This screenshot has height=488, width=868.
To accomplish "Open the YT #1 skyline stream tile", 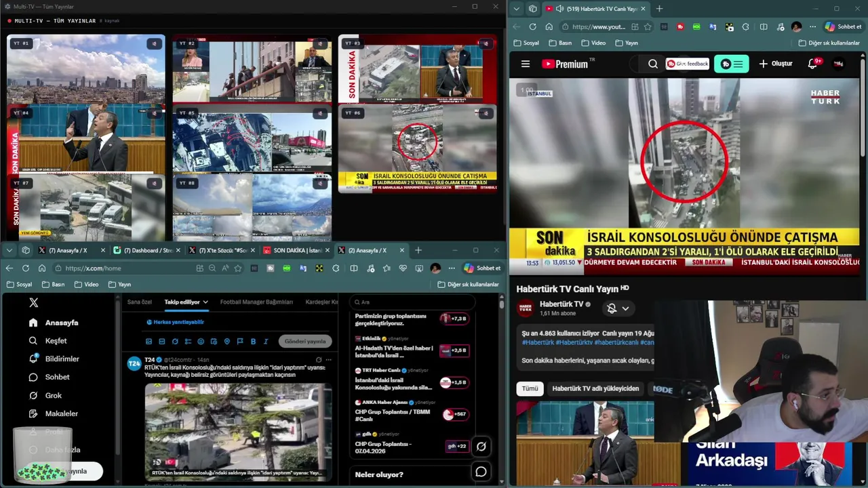I will [86, 68].
